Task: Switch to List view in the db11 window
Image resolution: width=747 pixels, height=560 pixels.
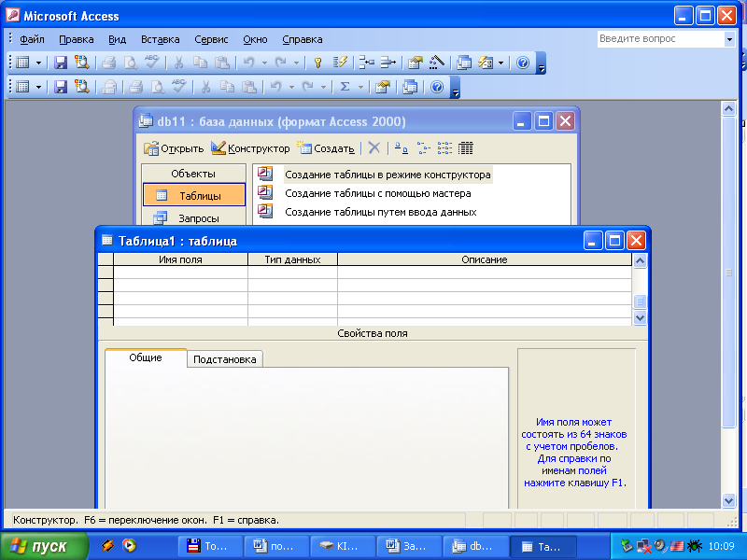Action: (444, 148)
